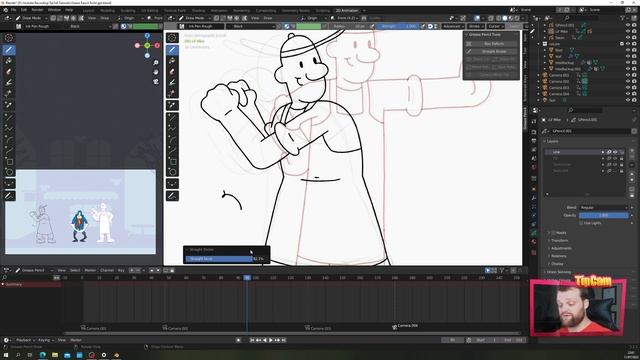The height and width of the screenshot is (360, 640).
Task: Open the File menu
Action: coord(13,10)
